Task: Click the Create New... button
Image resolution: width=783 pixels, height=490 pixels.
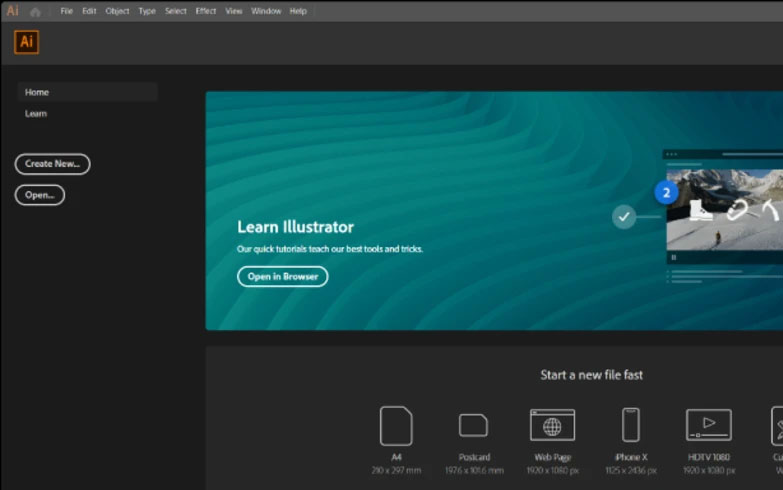Action: [x=52, y=164]
